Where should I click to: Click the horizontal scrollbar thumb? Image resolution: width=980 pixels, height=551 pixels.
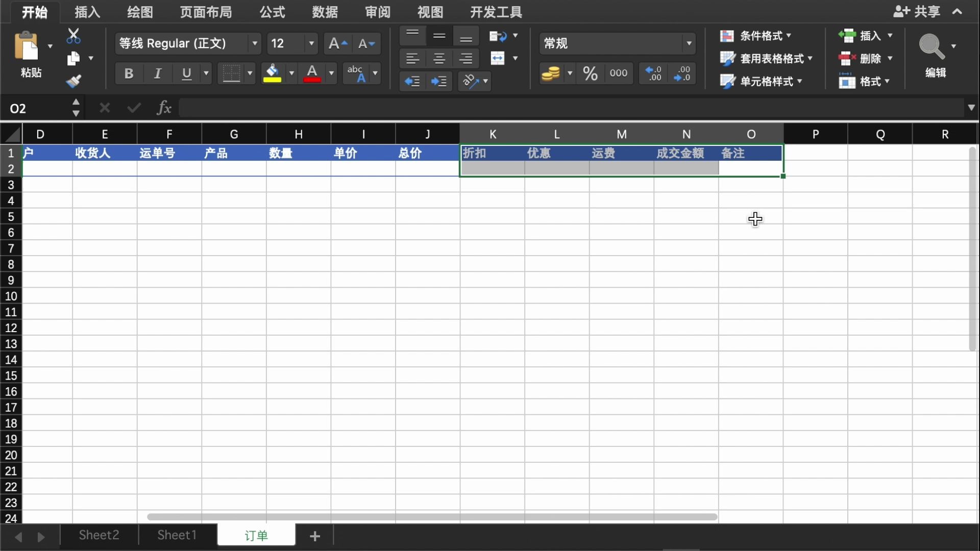pos(432,517)
